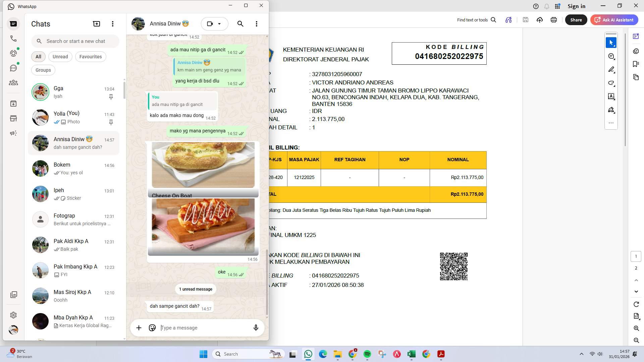Image resolution: width=644 pixels, height=362 pixels.
Task: Open the chat options three-dot menu
Action: [x=257, y=24]
